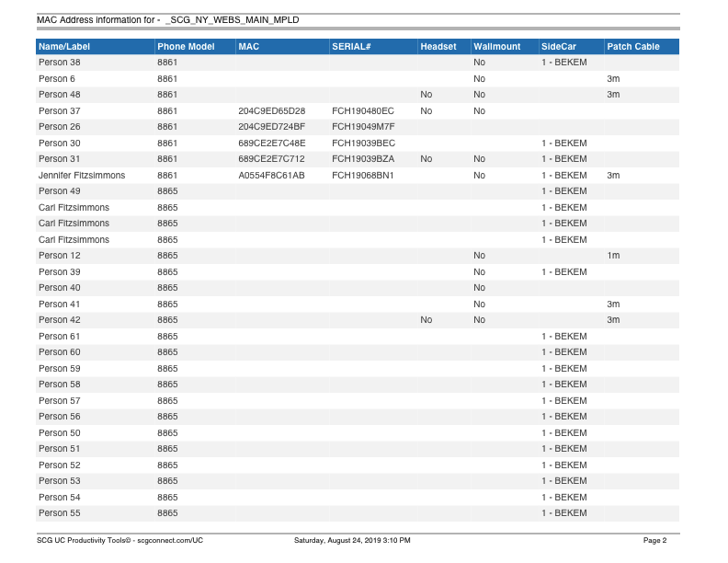Click the 1m patch cable value

pos(613,256)
